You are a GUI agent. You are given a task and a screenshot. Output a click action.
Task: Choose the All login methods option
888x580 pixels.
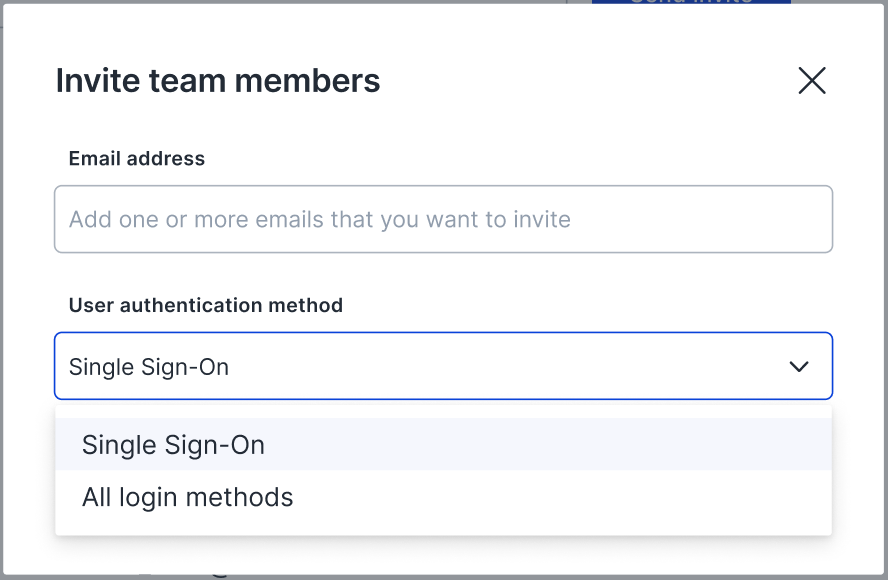[188, 497]
